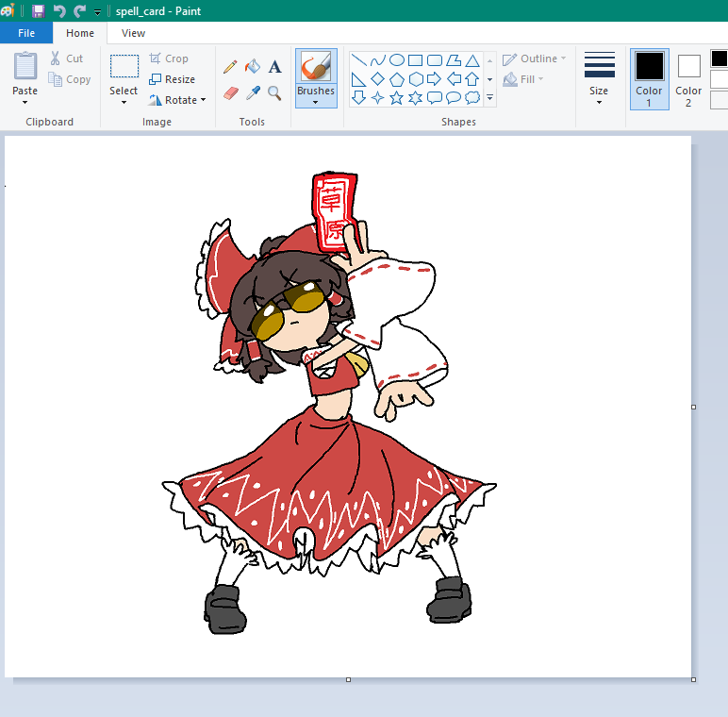The height and width of the screenshot is (717, 728).
Task: Pick the Hexagon shape
Action: pyautogui.click(x=416, y=79)
